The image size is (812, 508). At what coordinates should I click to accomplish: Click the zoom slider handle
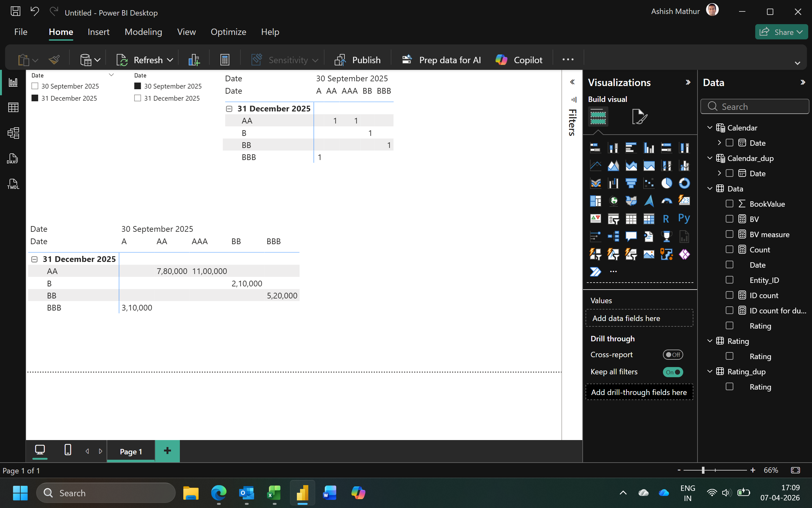pos(703,470)
